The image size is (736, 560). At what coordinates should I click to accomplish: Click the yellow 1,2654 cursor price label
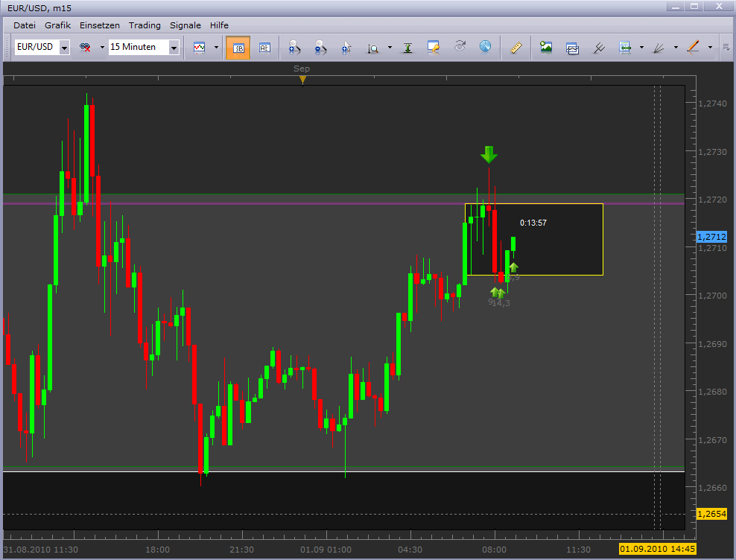coord(711,514)
